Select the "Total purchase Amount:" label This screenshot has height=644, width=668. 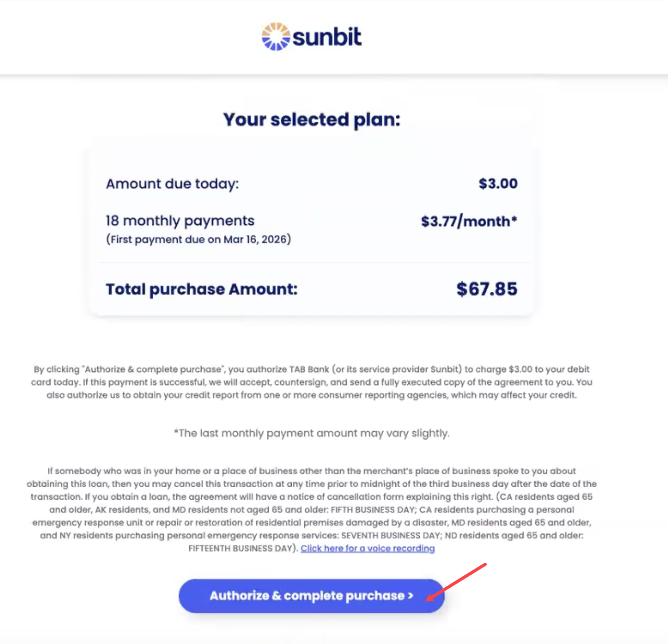click(x=202, y=289)
